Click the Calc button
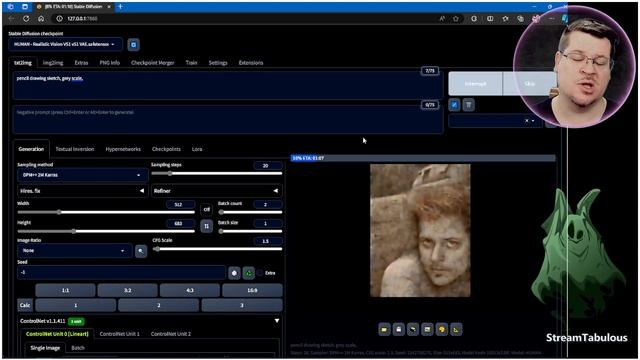640x360 pixels. click(x=25, y=305)
